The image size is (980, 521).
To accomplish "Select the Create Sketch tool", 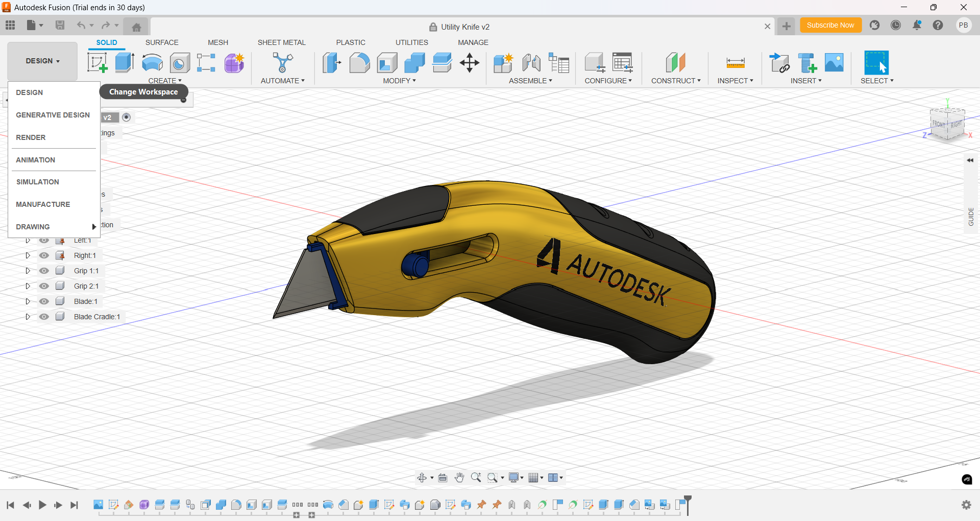I will pos(97,63).
